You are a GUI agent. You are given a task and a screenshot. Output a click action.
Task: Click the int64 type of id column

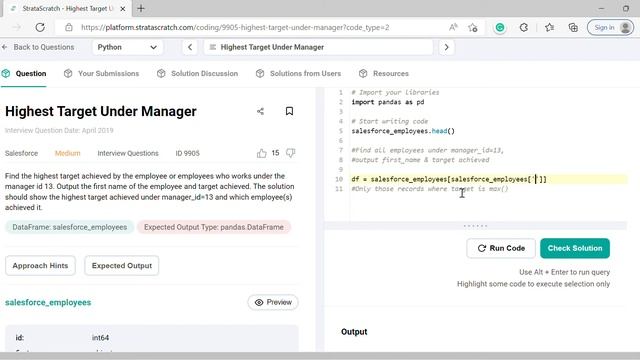(100, 338)
